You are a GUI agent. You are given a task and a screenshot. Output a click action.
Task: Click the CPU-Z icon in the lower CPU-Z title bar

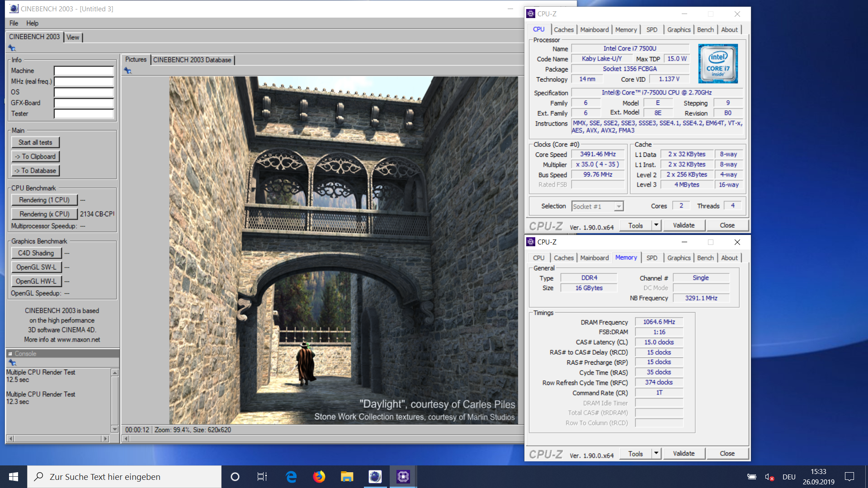point(531,242)
